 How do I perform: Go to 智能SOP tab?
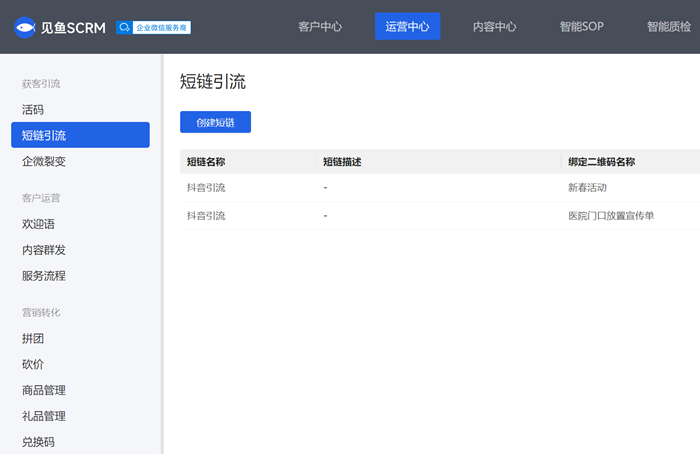pos(581,27)
